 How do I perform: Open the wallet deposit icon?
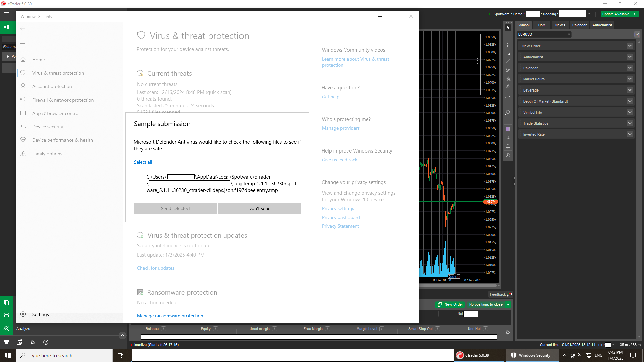[x=19, y=342]
